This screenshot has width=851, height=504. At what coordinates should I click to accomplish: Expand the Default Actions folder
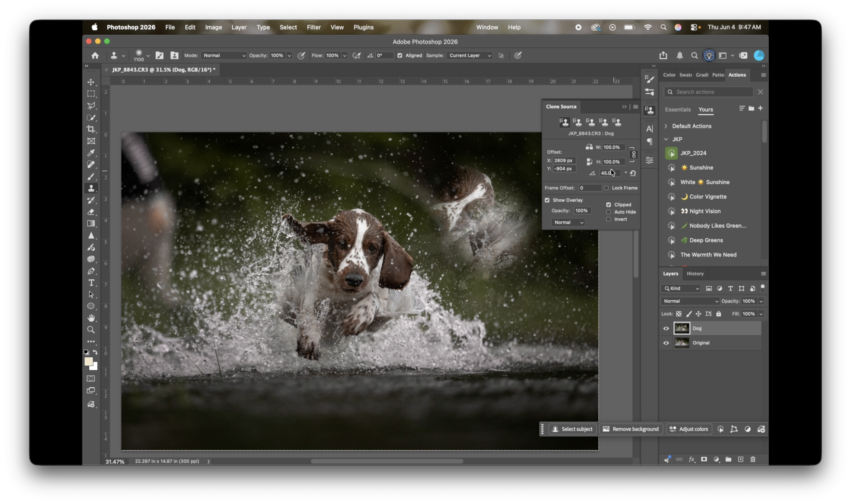point(665,126)
